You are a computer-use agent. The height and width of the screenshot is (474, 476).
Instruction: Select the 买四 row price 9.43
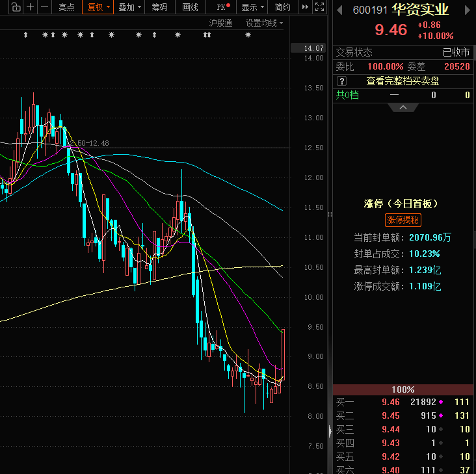point(391,443)
